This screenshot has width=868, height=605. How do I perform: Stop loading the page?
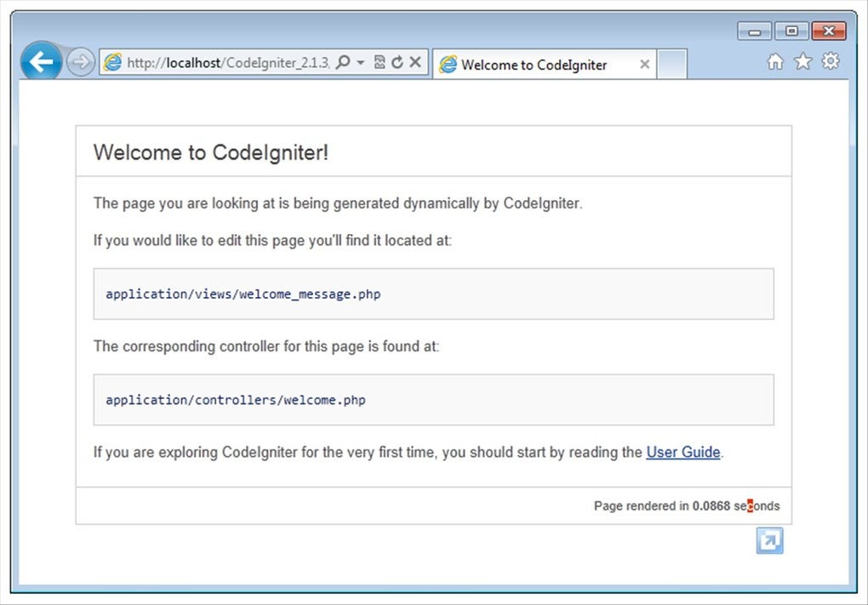click(x=414, y=61)
